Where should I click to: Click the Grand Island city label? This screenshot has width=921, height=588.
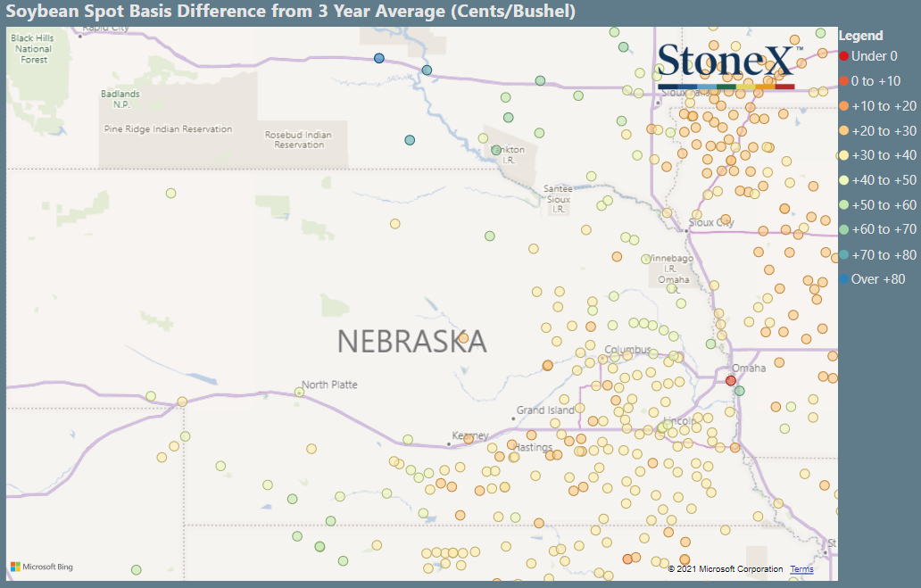(545, 410)
